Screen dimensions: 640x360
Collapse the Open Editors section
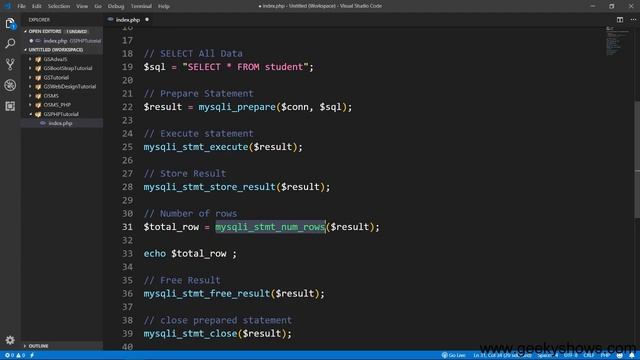click(x=25, y=31)
